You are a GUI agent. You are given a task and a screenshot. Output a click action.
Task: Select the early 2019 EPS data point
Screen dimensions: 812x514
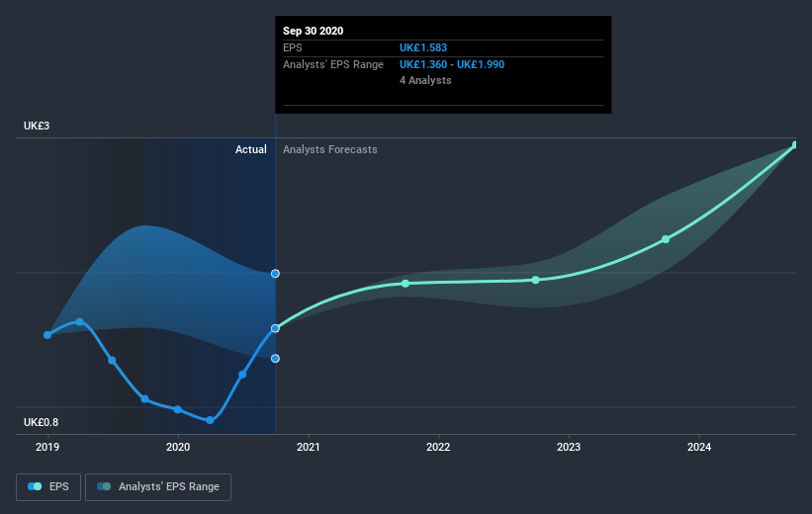(x=47, y=335)
